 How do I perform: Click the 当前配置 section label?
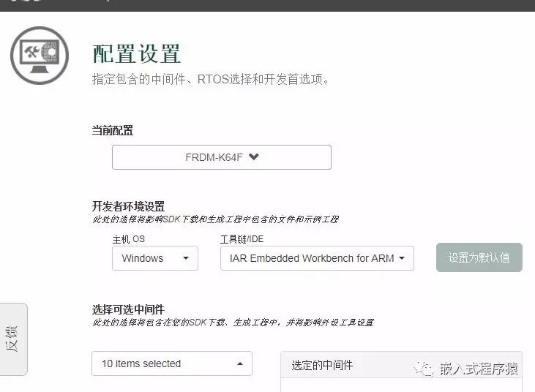pyautogui.click(x=113, y=130)
